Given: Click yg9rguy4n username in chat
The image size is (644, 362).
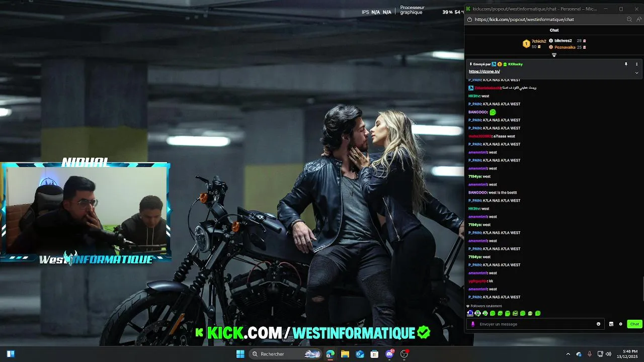Looking at the screenshot, I should [477, 281].
